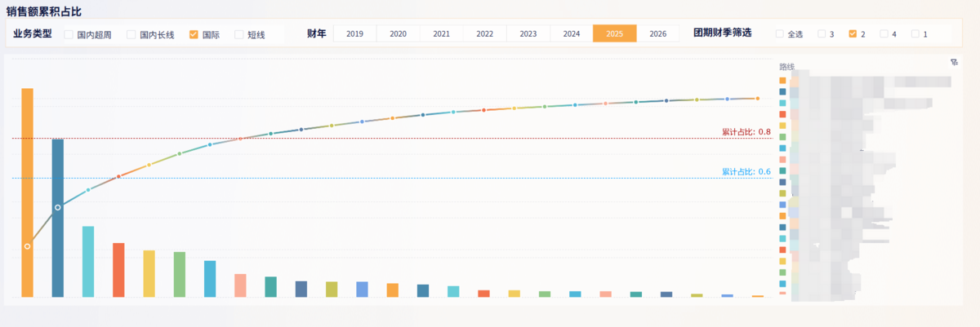980x327 pixels.
Task: Check the 国内超周 business type box
Action: (x=69, y=34)
